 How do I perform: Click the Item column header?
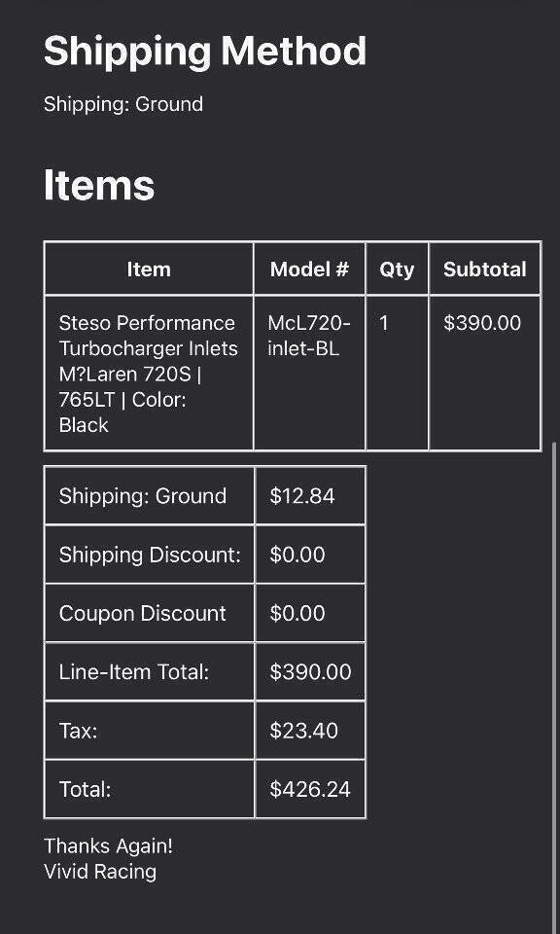click(149, 269)
